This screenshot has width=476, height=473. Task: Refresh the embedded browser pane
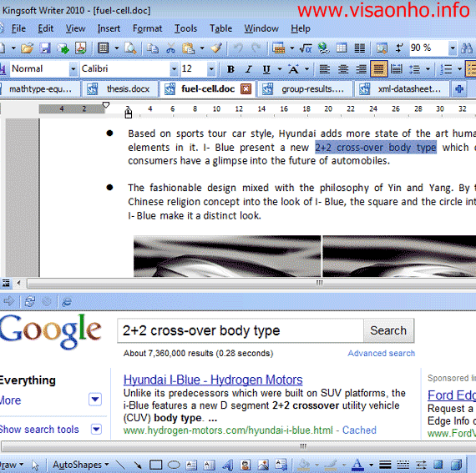tap(30, 301)
